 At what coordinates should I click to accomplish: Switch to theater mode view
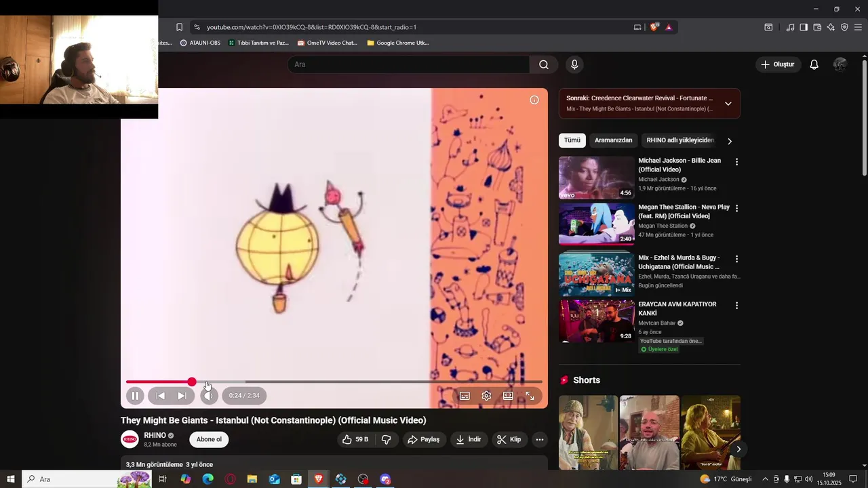pos(508,396)
